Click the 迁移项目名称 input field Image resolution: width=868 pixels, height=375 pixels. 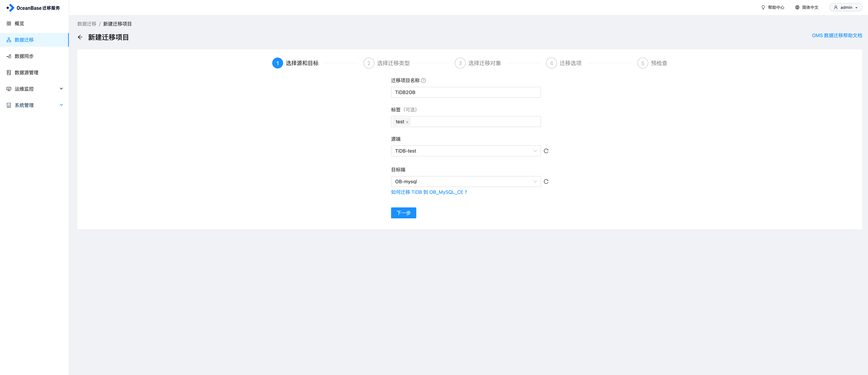coord(466,92)
